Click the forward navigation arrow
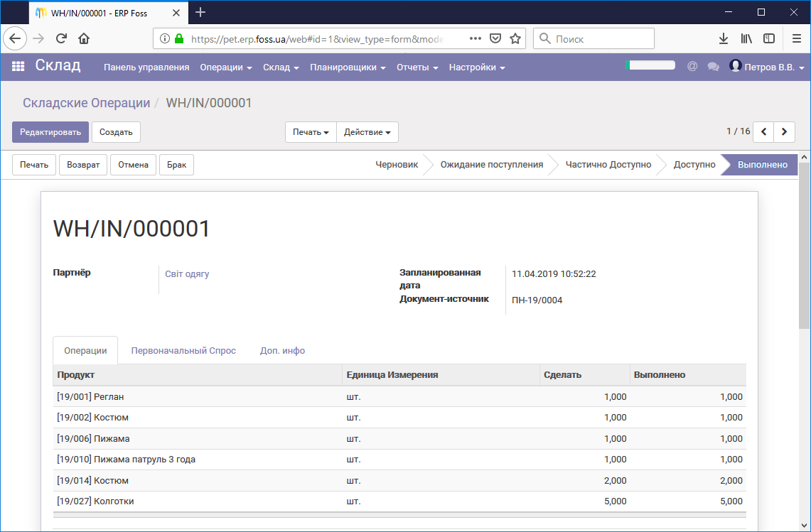This screenshot has height=532, width=811. coord(38,38)
